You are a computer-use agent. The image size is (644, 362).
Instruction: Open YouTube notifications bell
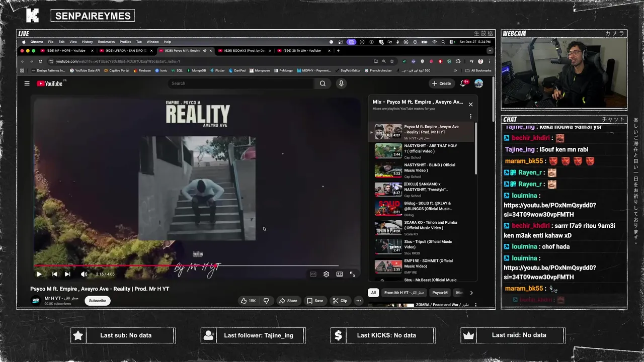(463, 83)
